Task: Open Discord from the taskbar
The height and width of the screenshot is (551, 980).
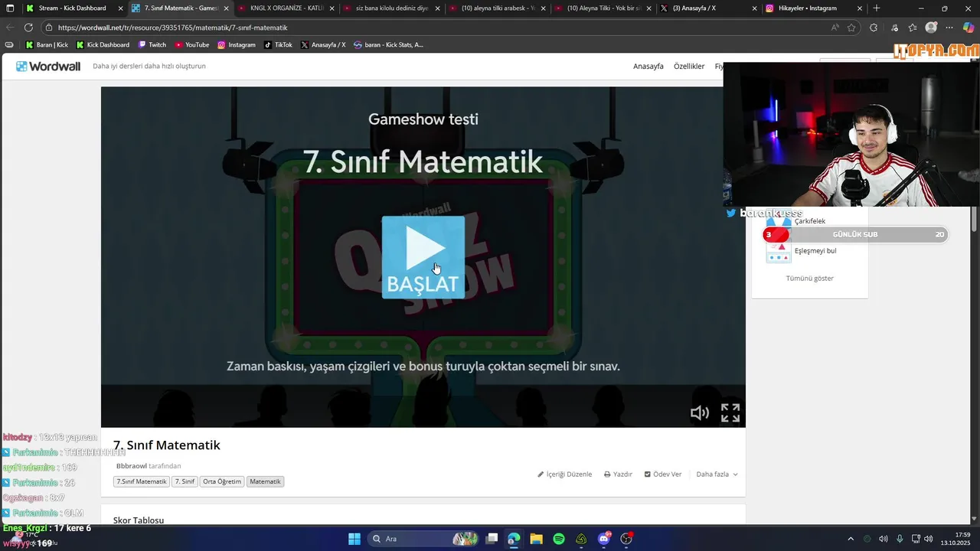Action: coord(604,539)
